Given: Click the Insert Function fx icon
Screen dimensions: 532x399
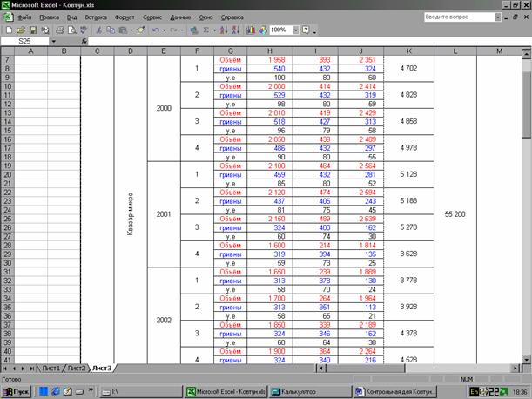Looking at the screenshot, I should click(84, 41).
